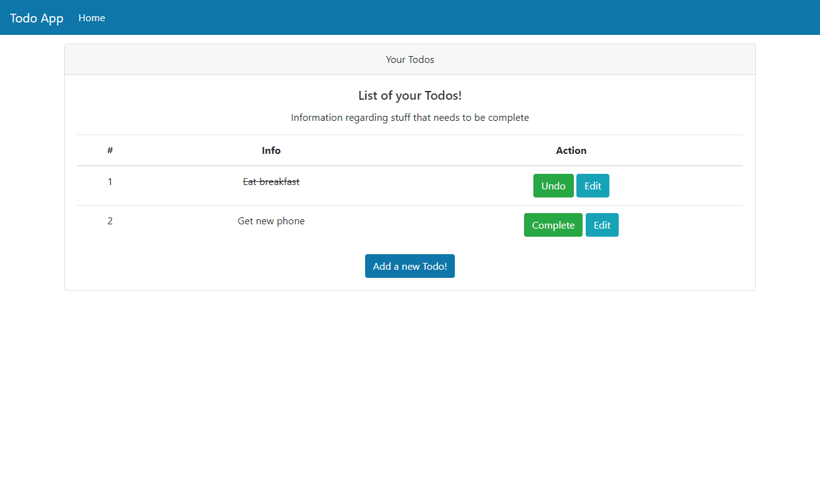Viewport: 820px width, 504px height.
Task: Mark Get new phone as Complete
Action: (553, 225)
